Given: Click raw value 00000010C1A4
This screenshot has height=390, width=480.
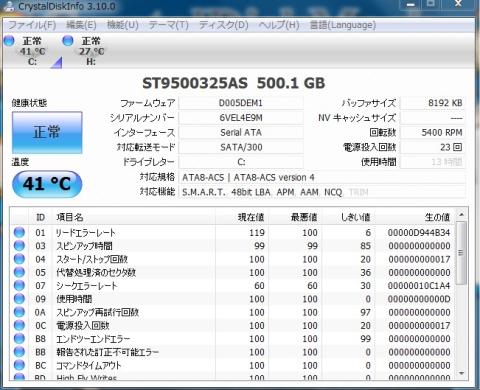Looking at the screenshot, I should (419, 286).
